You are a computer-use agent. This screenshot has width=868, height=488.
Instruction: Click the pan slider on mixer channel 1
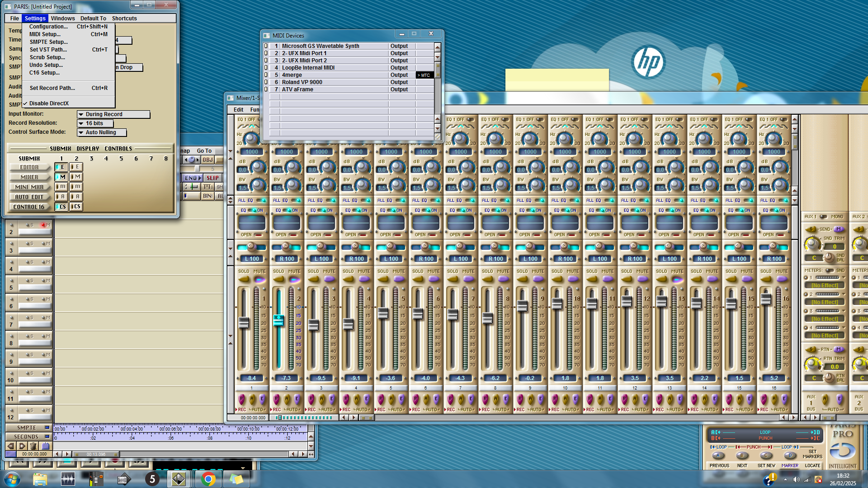pos(252,247)
